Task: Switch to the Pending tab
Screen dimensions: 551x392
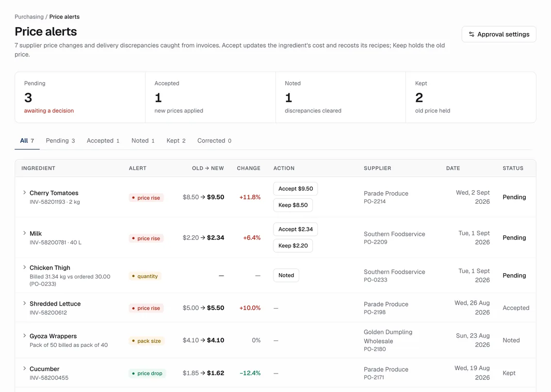Action: [61, 141]
